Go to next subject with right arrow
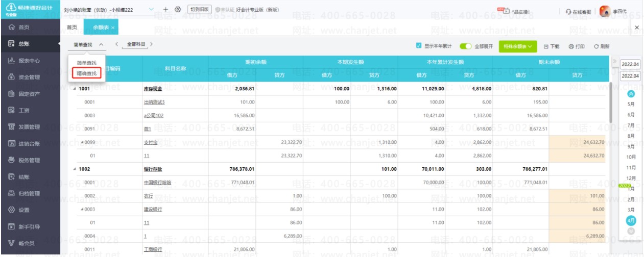The width and height of the screenshot is (644, 257). point(152,44)
